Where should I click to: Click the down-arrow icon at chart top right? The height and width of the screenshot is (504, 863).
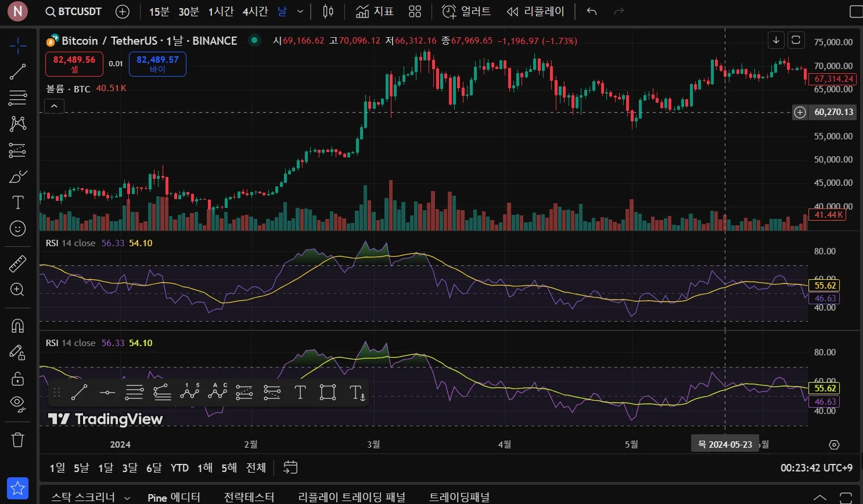(776, 40)
